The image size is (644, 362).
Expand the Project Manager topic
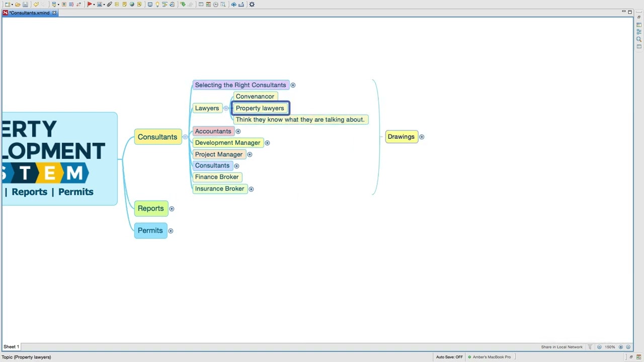tap(250, 154)
